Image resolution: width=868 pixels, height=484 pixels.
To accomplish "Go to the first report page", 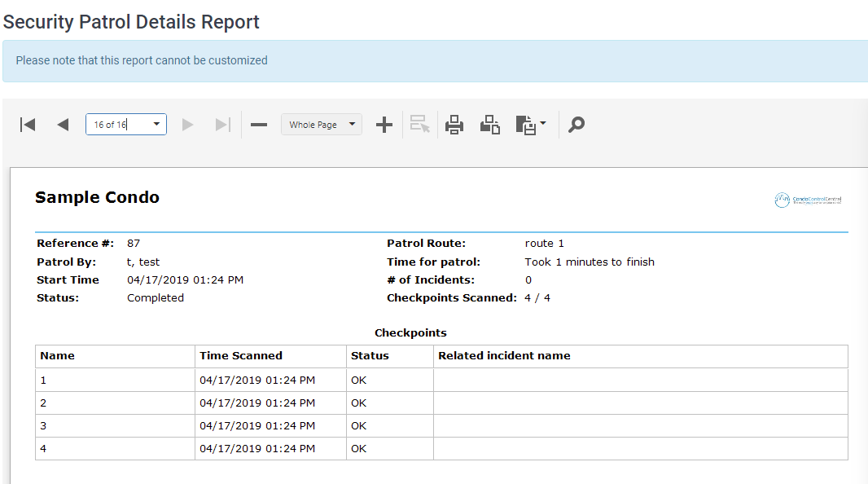I will [28, 125].
